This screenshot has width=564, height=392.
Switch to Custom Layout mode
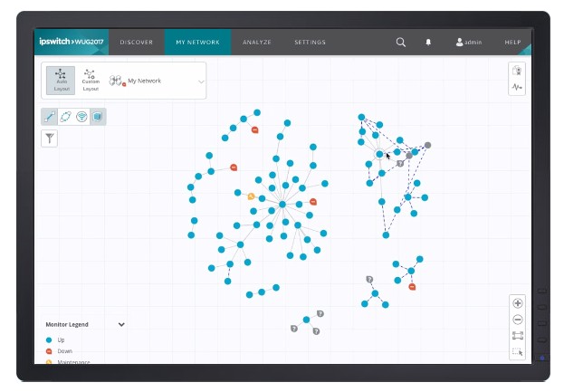[90, 80]
